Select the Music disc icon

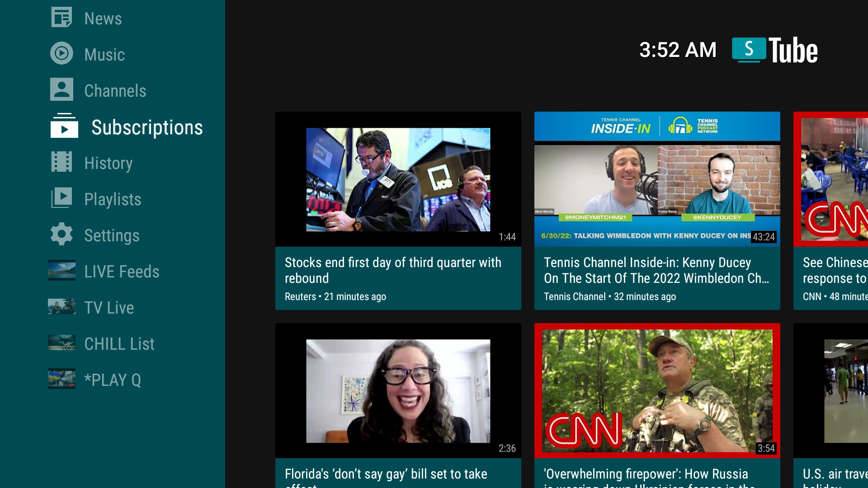[x=61, y=53]
